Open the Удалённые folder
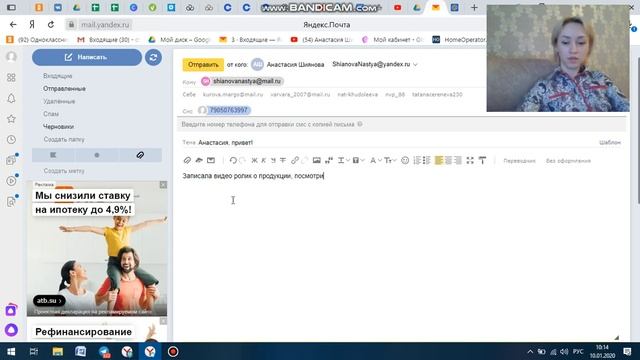Viewport: 640px width, 360px height. (59, 101)
